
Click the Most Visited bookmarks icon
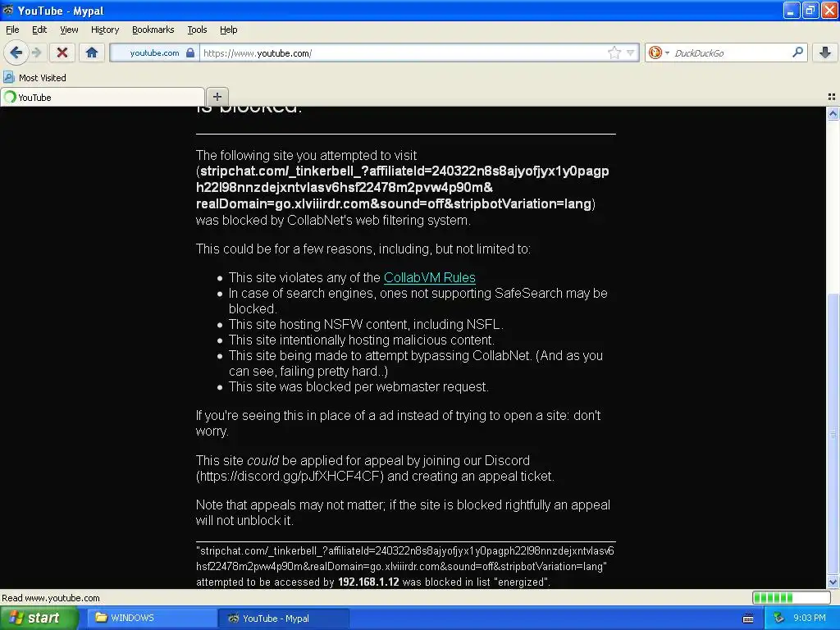coord(8,77)
